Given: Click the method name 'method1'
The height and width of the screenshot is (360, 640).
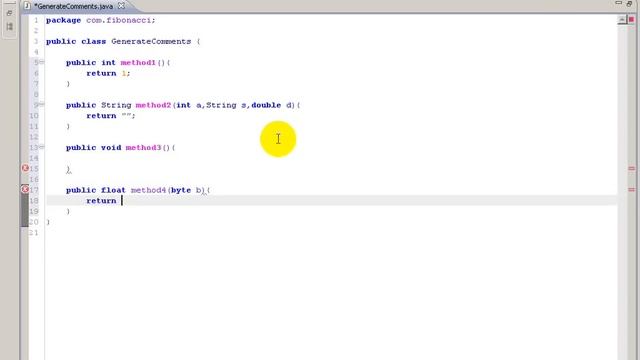Looking at the screenshot, I should coord(138,62).
